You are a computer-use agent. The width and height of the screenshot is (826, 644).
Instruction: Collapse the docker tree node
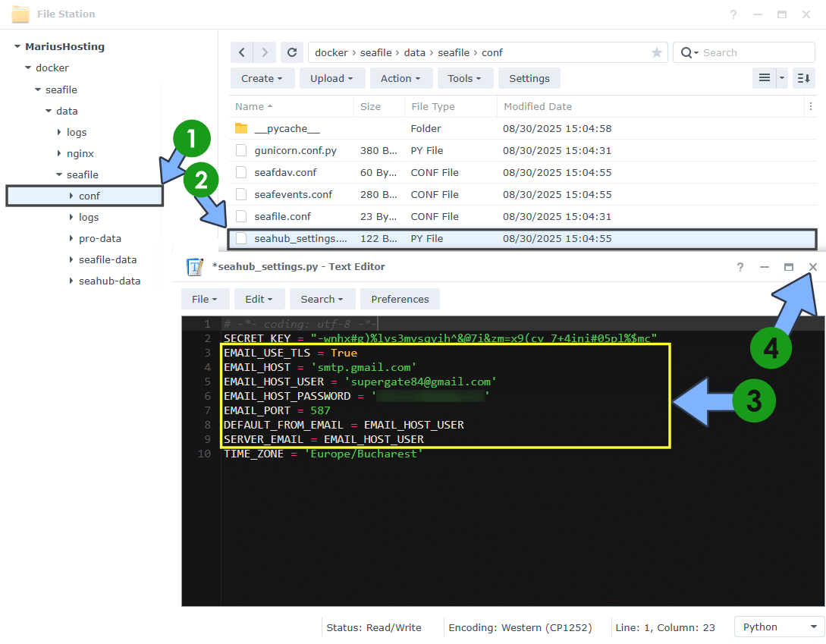[28, 68]
